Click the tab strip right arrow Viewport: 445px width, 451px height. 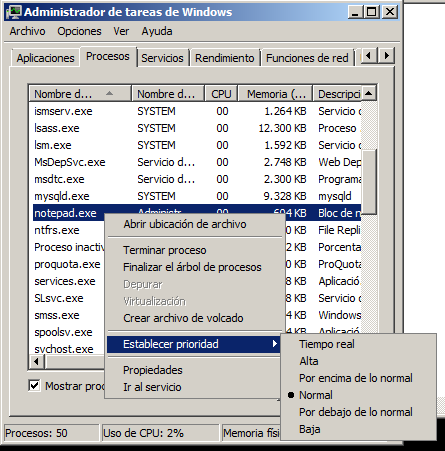pos(386,55)
